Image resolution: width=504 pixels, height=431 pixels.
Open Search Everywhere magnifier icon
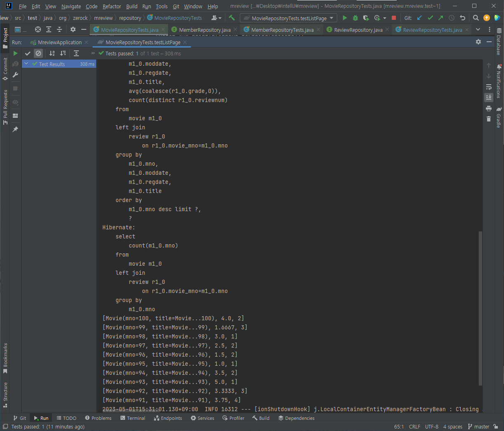[x=476, y=18]
